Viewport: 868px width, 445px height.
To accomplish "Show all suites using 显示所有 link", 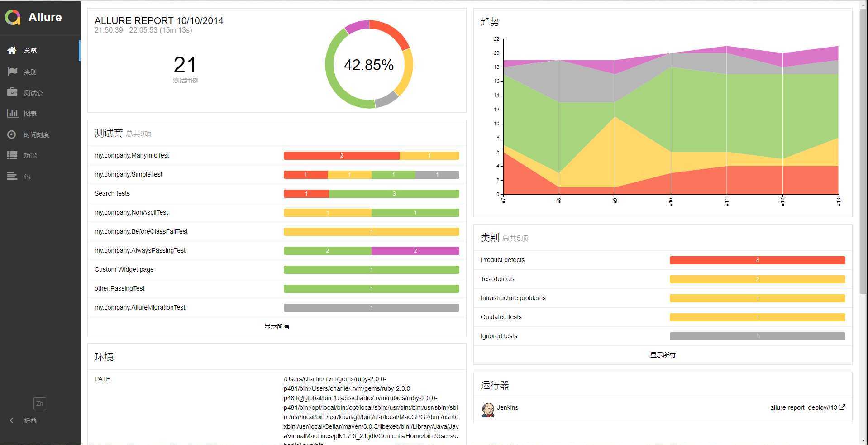I will click(x=277, y=326).
